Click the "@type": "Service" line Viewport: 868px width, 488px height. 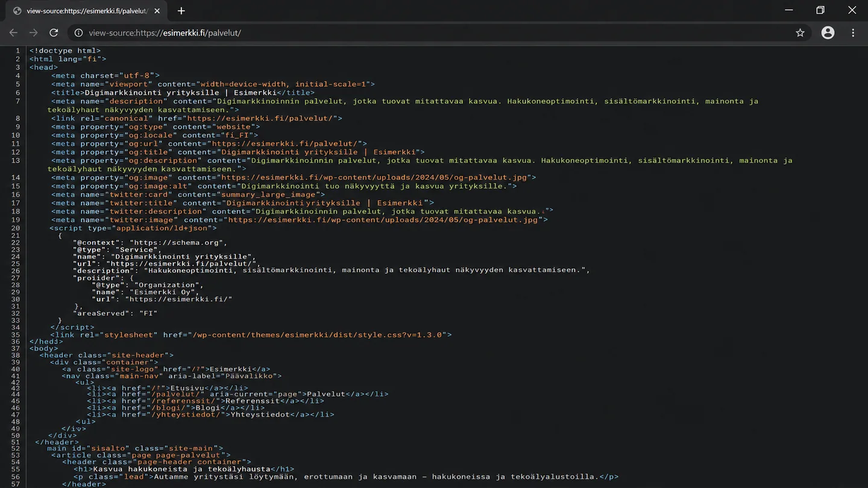[x=117, y=250]
